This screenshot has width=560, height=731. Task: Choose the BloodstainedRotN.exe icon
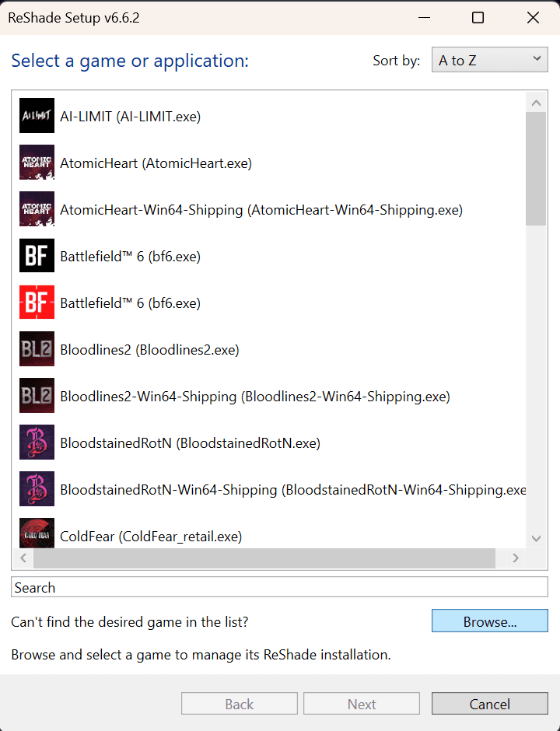tap(37, 442)
